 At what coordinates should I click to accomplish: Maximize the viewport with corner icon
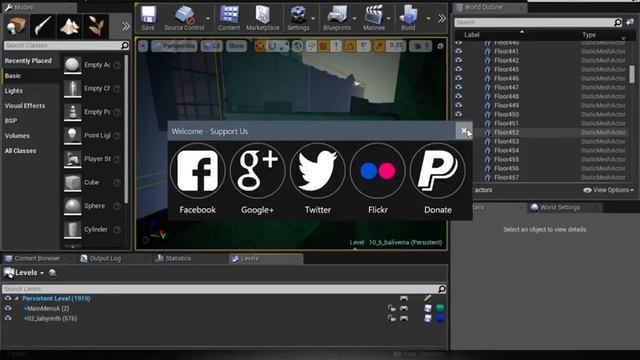(440, 46)
